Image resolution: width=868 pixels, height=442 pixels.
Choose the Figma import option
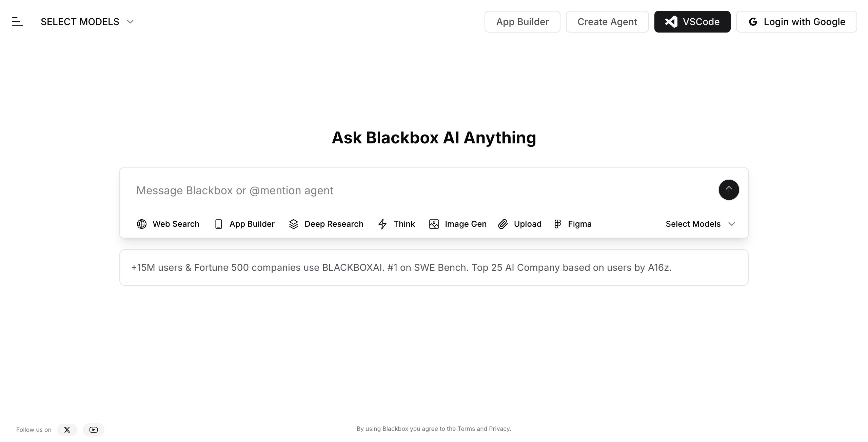573,224
